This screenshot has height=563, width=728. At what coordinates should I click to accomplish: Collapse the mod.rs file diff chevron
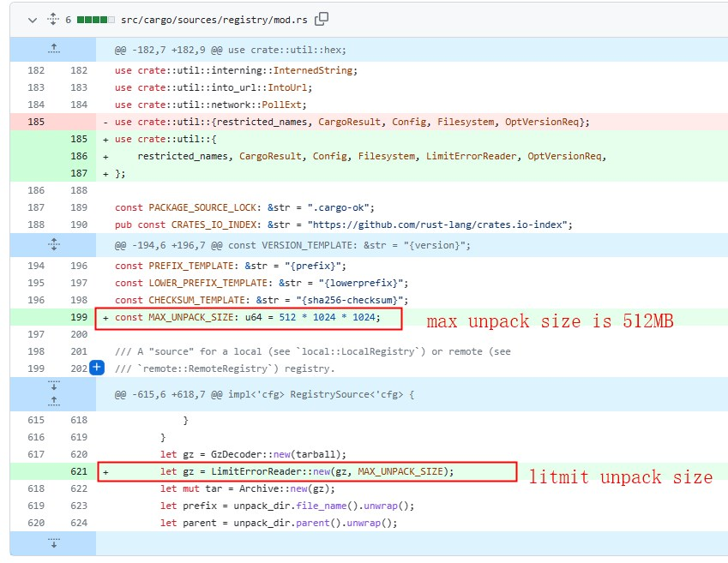click(33, 19)
